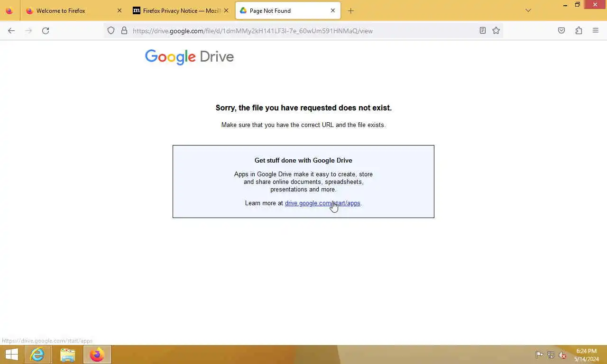This screenshot has height=364, width=607.
Task: Click Firefox taskbar icon
Action: tap(97, 355)
